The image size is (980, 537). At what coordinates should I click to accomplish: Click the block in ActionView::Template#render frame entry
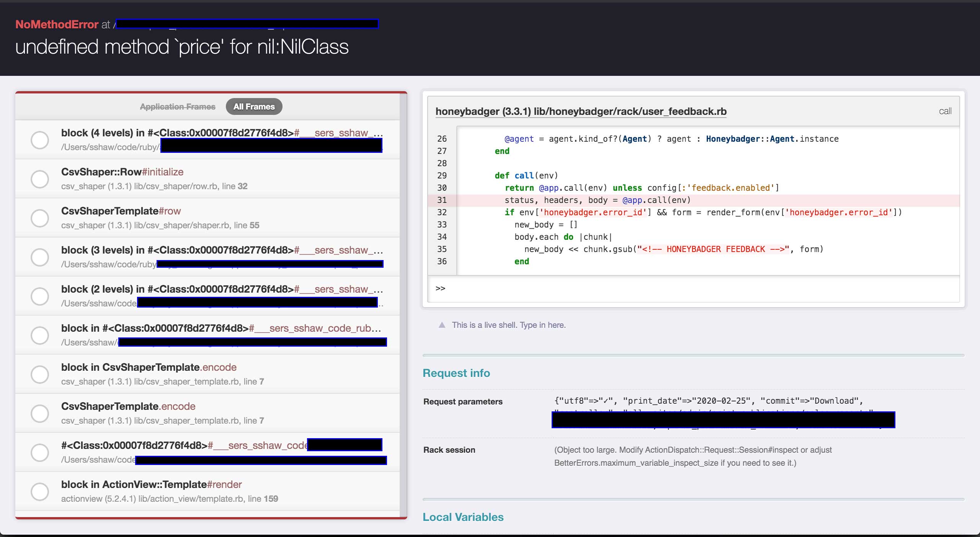pos(152,485)
